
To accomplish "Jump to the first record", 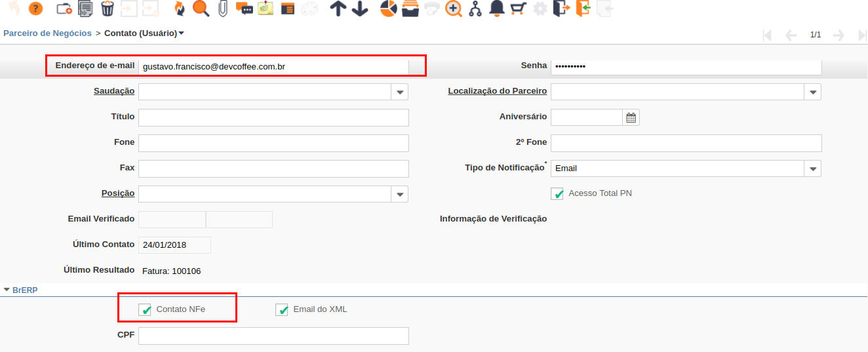I will click(x=767, y=35).
